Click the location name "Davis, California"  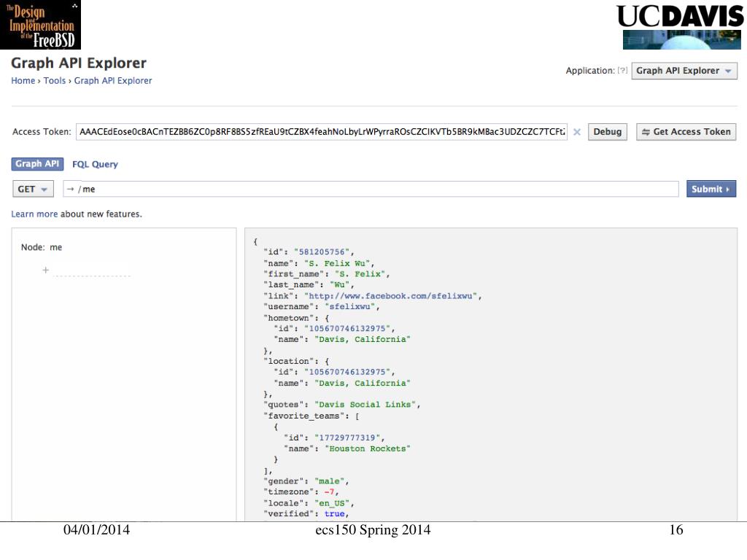tap(362, 383)
